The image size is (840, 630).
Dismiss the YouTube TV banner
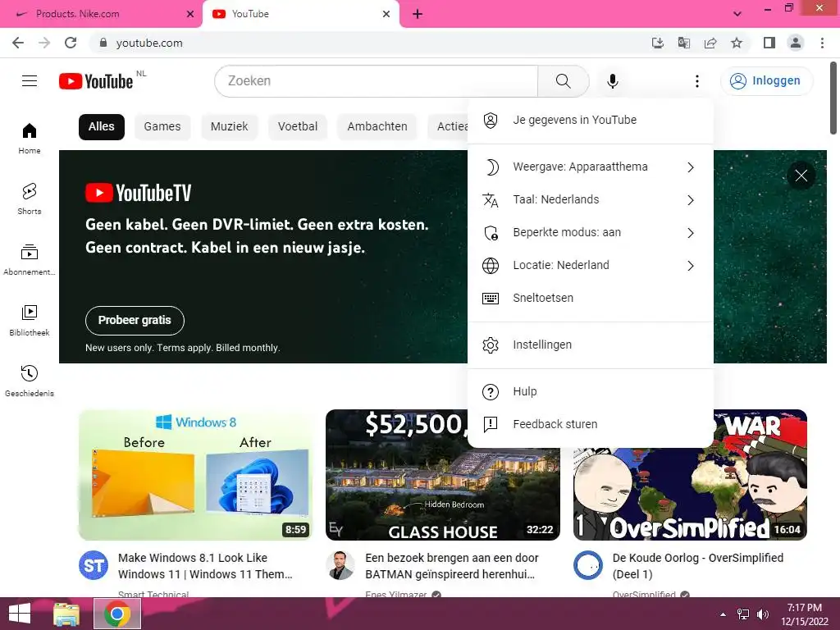tap(801, 176)
